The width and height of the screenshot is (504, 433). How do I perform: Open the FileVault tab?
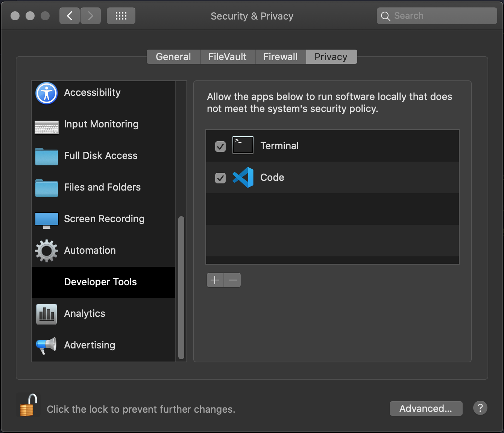228,57
